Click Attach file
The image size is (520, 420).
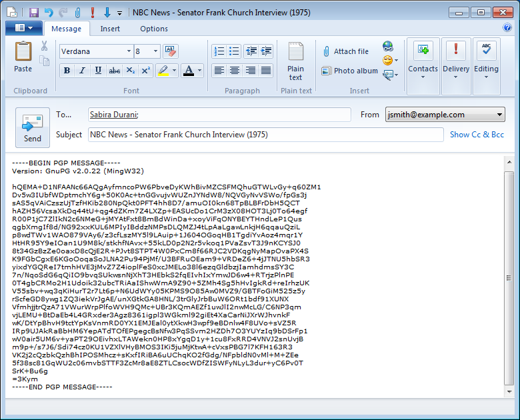tap(345, 51)
